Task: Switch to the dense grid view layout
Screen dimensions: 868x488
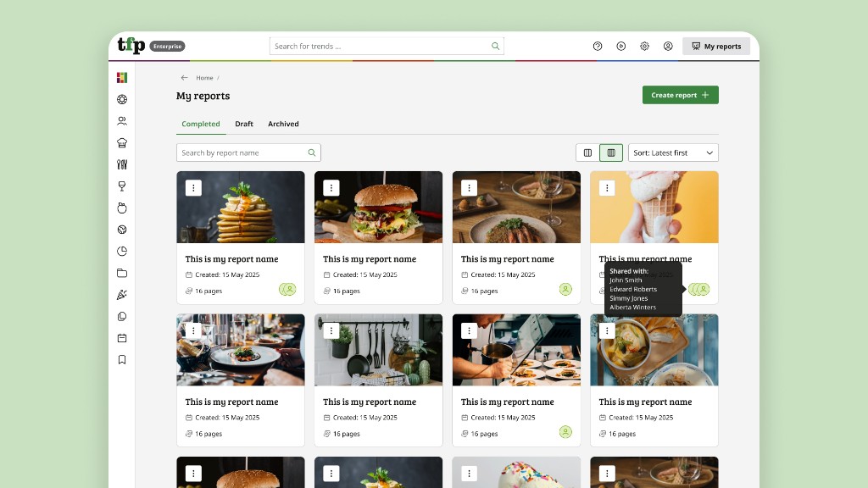Action: [x=611, y=152]
